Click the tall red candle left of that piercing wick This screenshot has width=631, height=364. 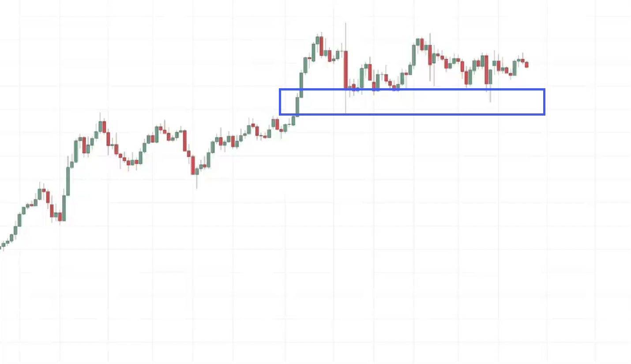click(486, 70)
